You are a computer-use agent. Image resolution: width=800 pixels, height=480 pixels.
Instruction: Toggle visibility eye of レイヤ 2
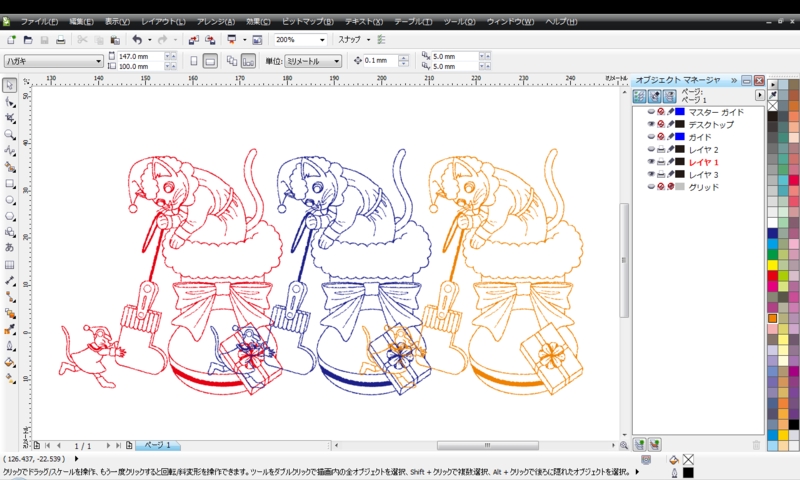(x=651, y=149)
